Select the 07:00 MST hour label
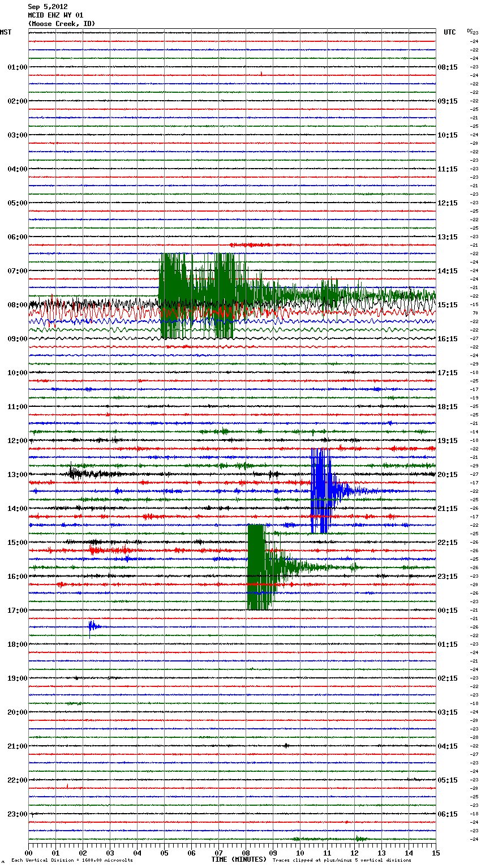The image size is (481, 868). pyautogui.click(x=18, y=271)
